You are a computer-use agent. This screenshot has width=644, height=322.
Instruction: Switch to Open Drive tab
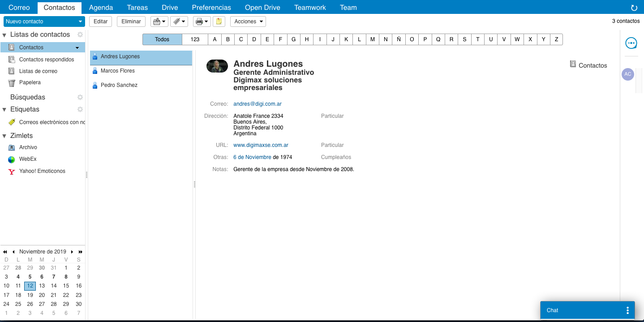(x=262, y=8)
